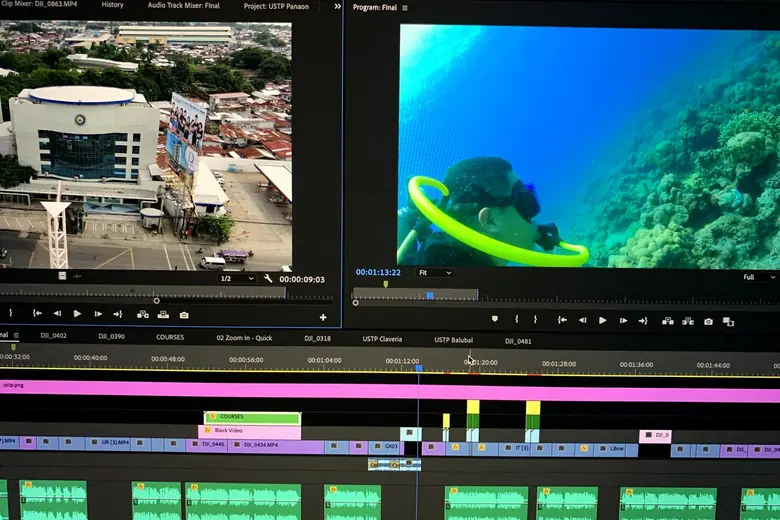Click 00:01:28:00 on timeline ruler

pyautogui.click(x=559, y=364)
